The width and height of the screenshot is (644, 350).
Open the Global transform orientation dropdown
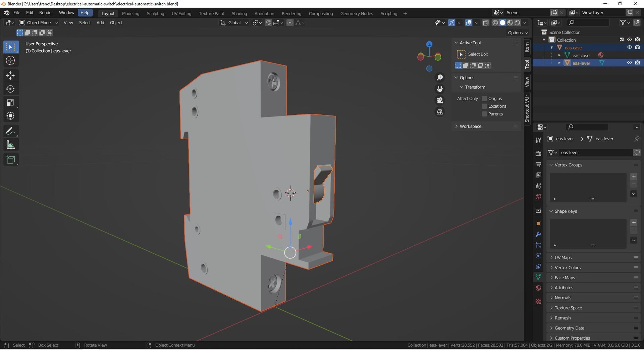click(x=234, y=22)
